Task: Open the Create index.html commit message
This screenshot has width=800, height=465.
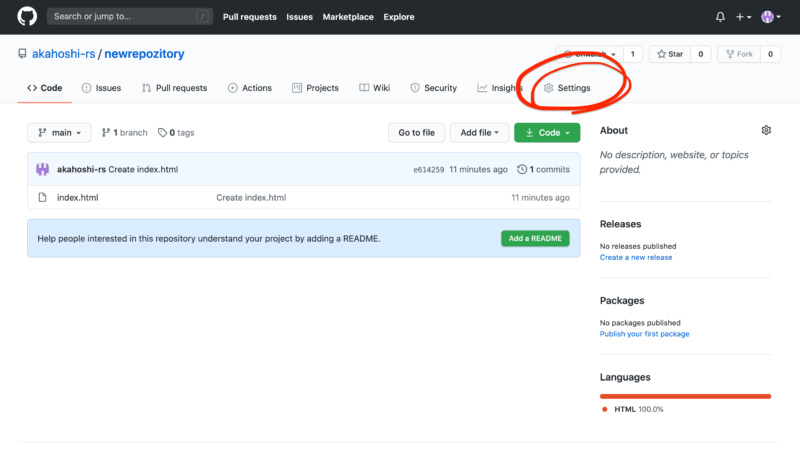Action: (143, 169)
